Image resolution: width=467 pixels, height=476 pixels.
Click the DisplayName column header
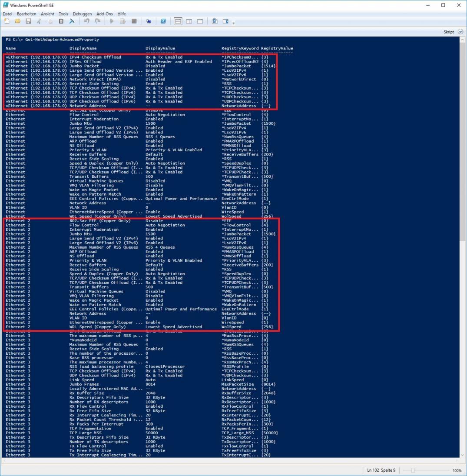click(83, 48)
